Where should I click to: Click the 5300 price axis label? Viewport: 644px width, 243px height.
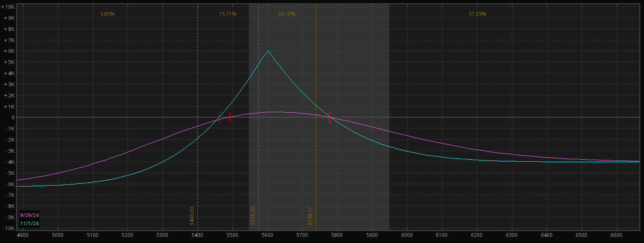pyautogui.click(x=163, y=235)
